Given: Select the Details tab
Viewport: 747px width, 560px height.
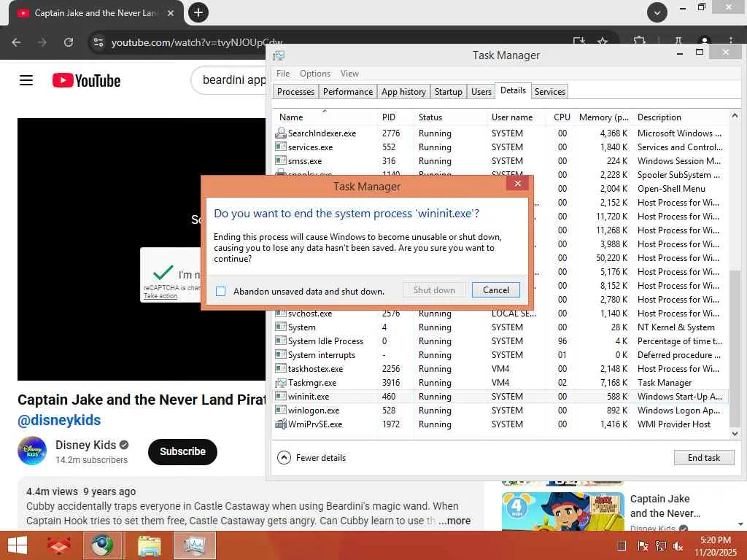Looking at the screenshot, I should point(513,90).
